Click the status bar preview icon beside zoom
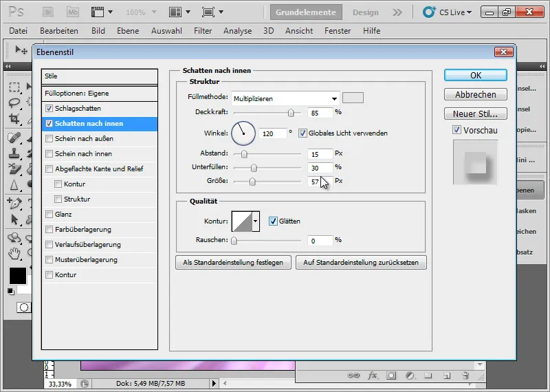 (x=84, y=384)
